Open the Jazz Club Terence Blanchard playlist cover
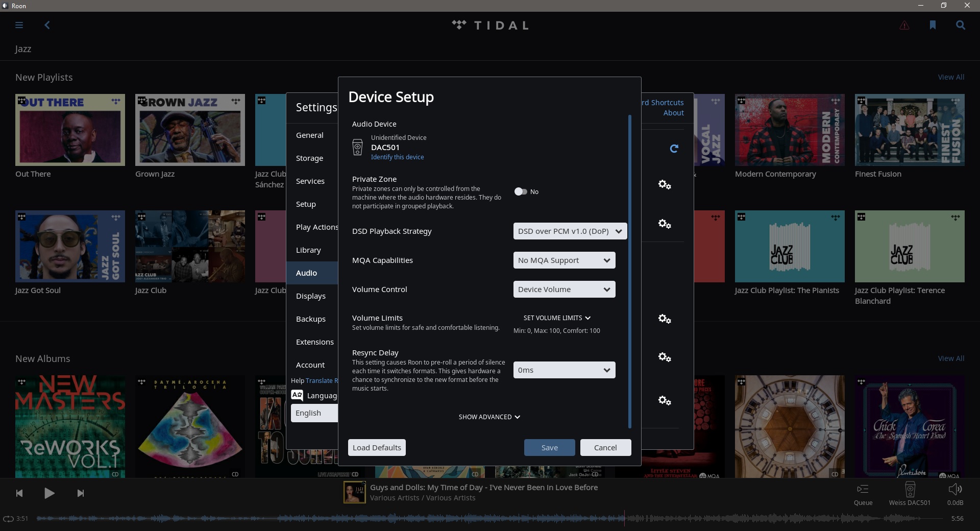980x531 pixels. [x=910, y=246]
